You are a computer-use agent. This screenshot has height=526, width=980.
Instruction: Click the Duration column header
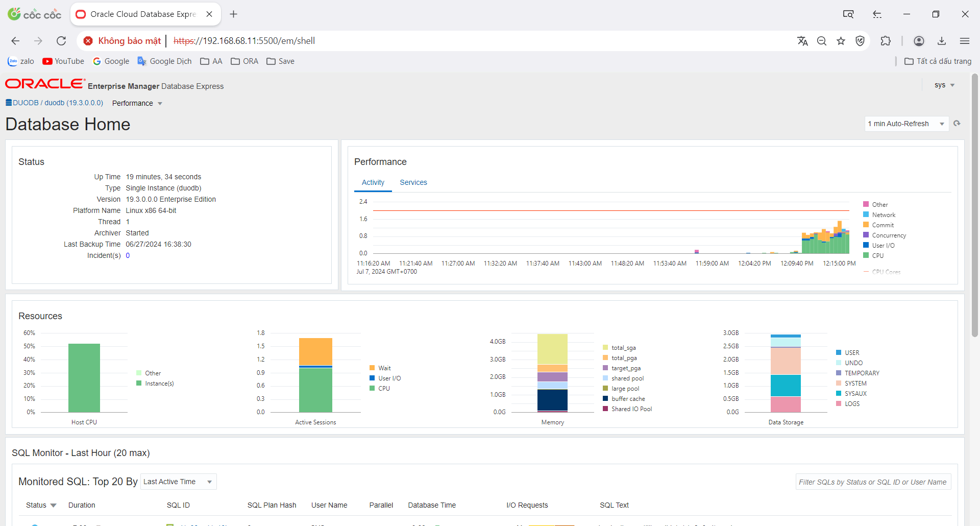[x=82, y=505]
